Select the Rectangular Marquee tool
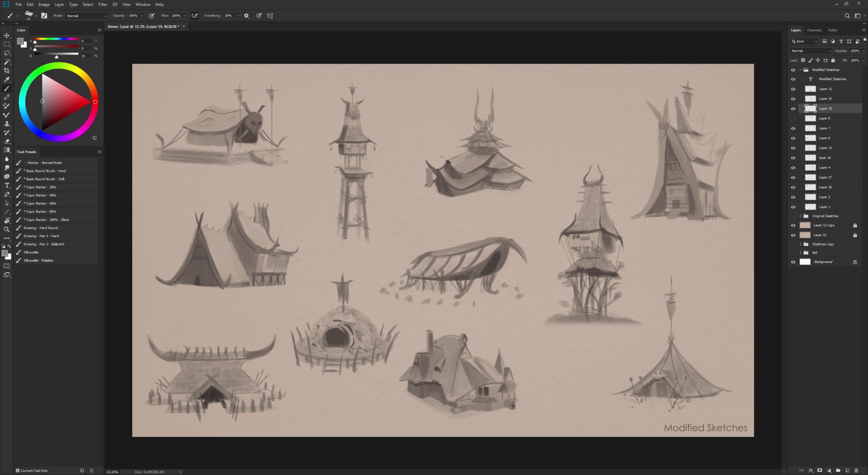Viewport: 868px width, 475px height. click(7, 44)
